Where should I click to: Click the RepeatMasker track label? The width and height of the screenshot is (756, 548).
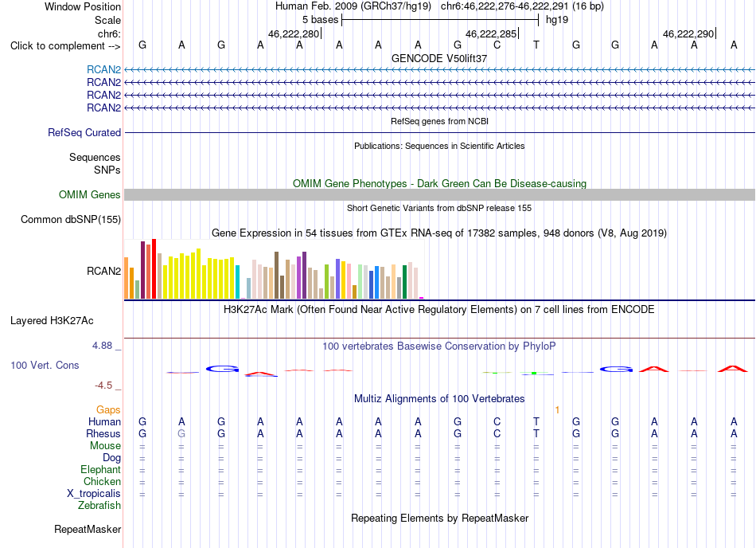tap(88, 529)
